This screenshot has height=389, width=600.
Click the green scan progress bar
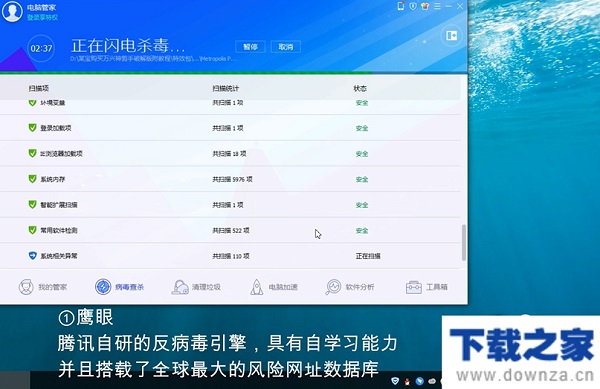[186, 72]
